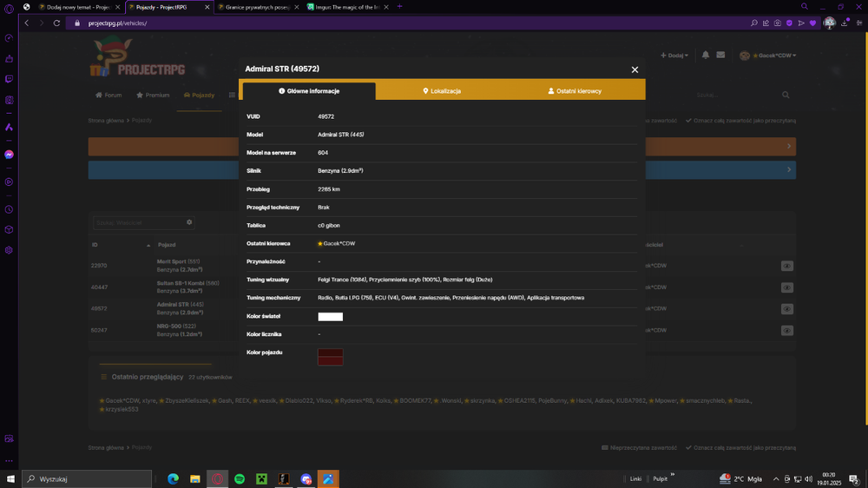Open the browser easy setup sliders icon
The image size is (868, 488).
click(859, 23)
